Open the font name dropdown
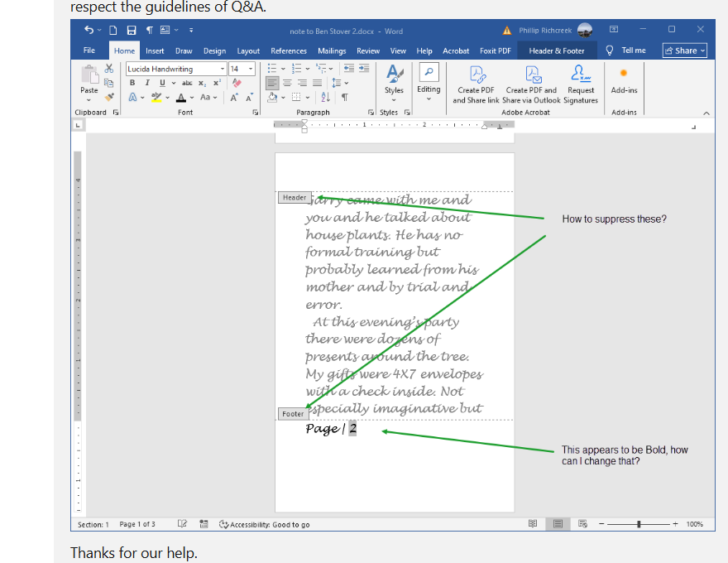Screen dimensions: 728x563 tap(223, 68)
